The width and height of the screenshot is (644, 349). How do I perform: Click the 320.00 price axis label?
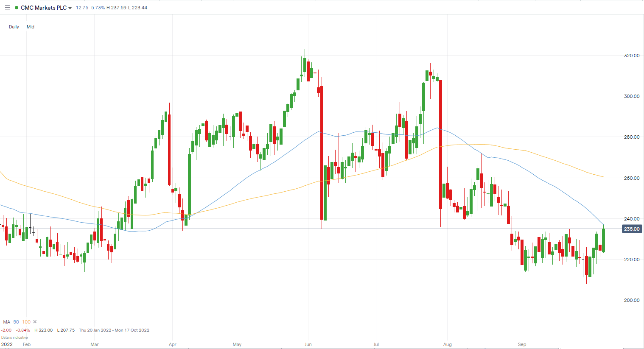pos(631,55)
